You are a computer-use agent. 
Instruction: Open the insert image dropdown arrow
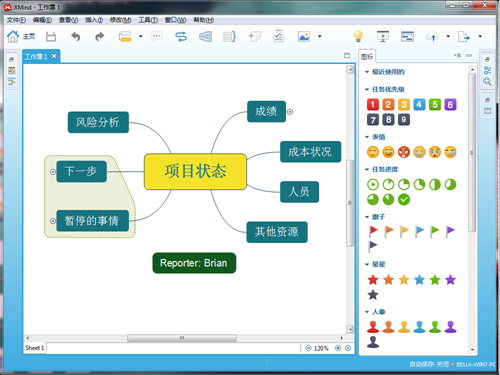(x=319, y=36)
